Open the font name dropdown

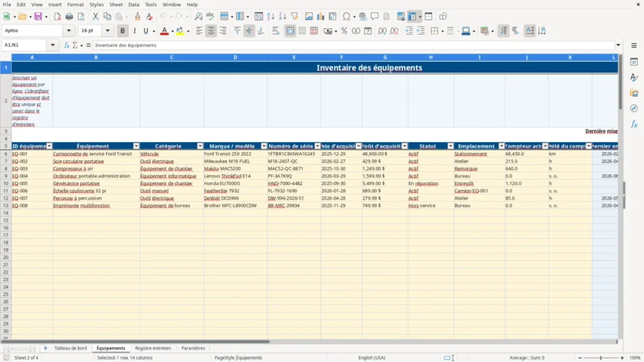pyautogui.click(x=69, y=30)
